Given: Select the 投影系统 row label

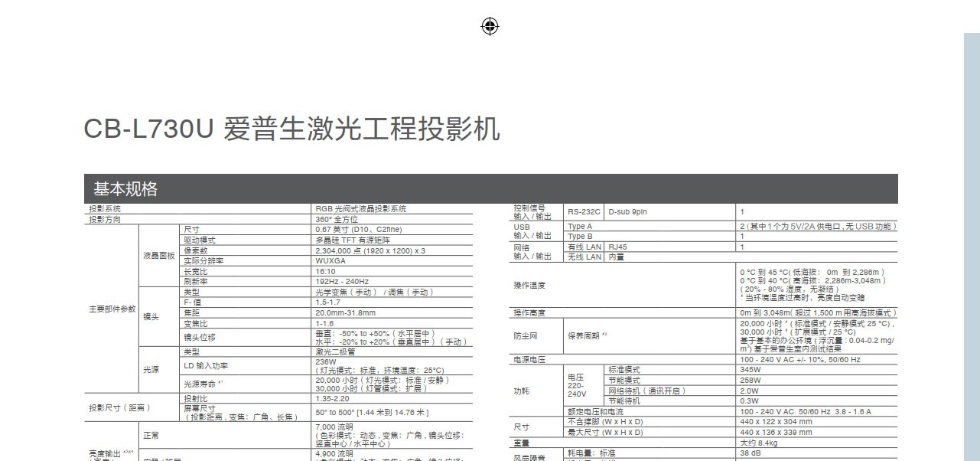Looking at the screenshot, I should (x=106, y=209).
